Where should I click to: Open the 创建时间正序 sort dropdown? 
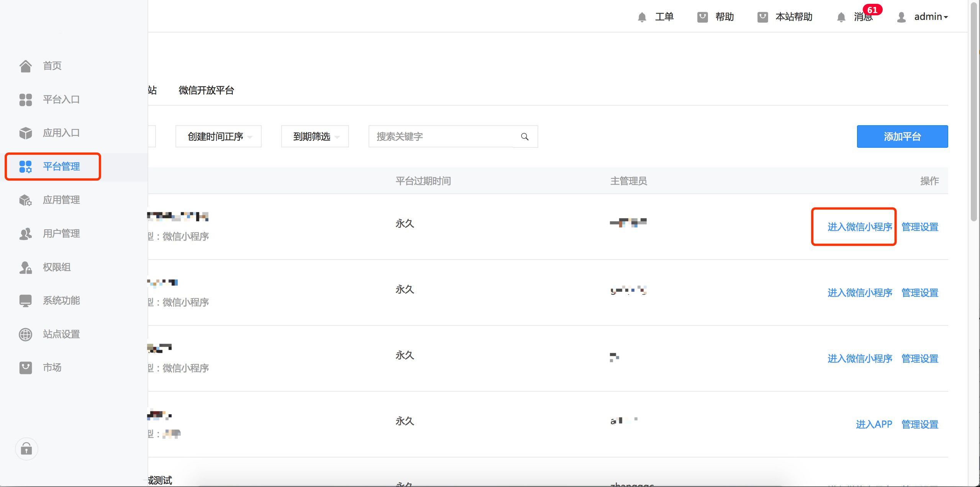(x=218, y=136)
